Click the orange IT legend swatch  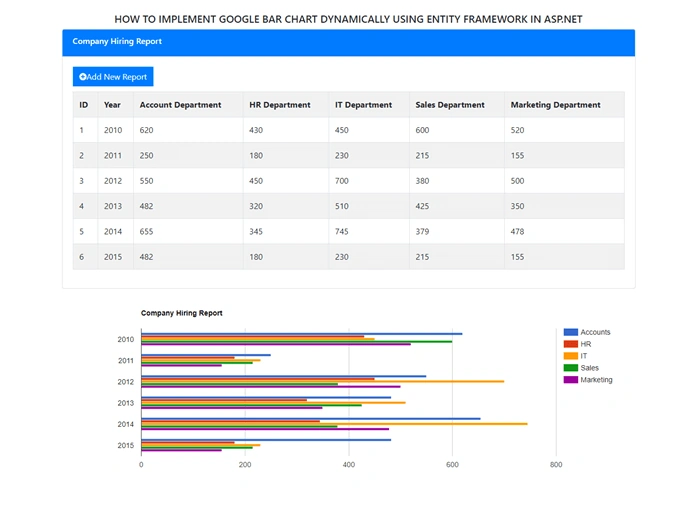click(571, 356)
